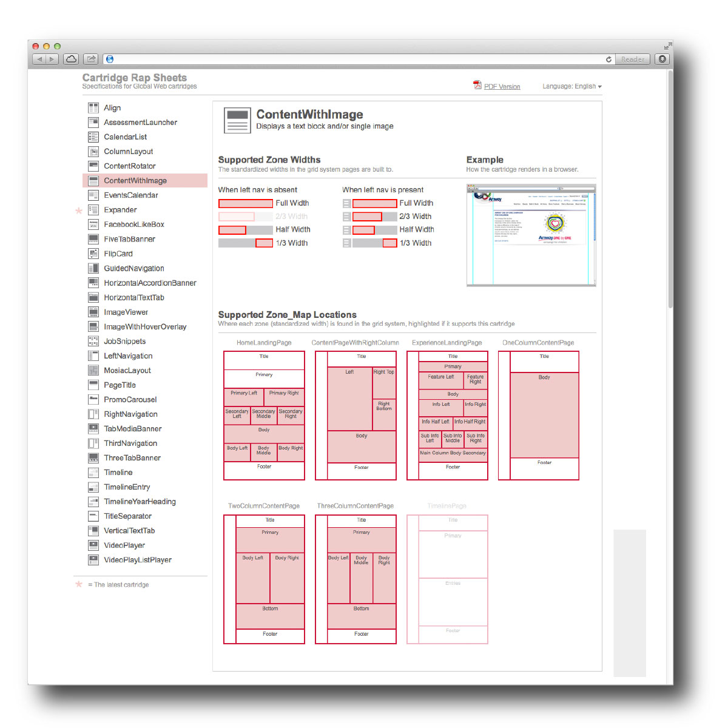Select Expander in the cartridge list
Screen dimensions: 728x728
[120, 210]
